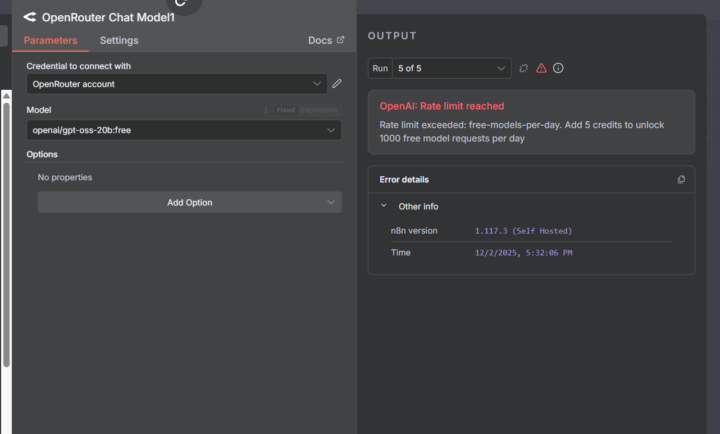Click the left vertical scrollbar thumb
The height and width of the screenshot is (434, 720).
tap(6, 234)
